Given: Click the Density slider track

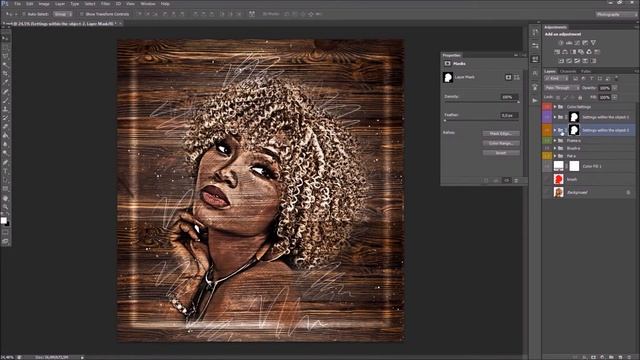Looking at the screenshot, I should point(482,102).
